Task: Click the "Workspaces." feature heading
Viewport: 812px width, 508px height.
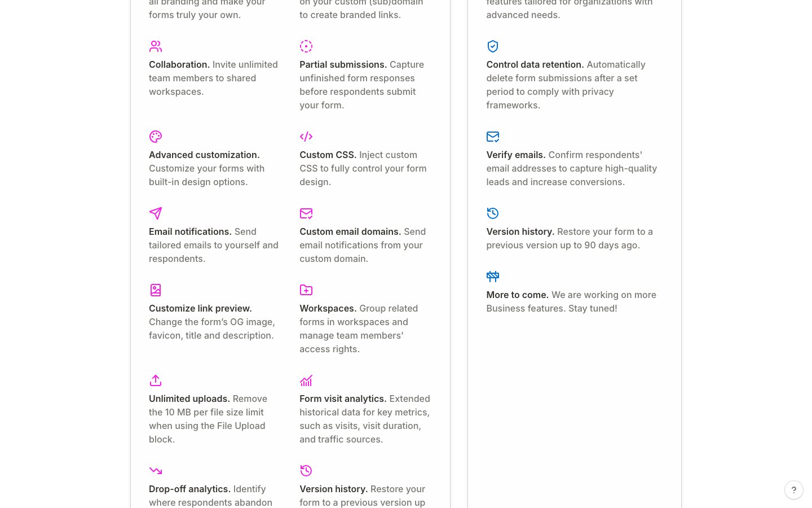Action: (328, 308)
